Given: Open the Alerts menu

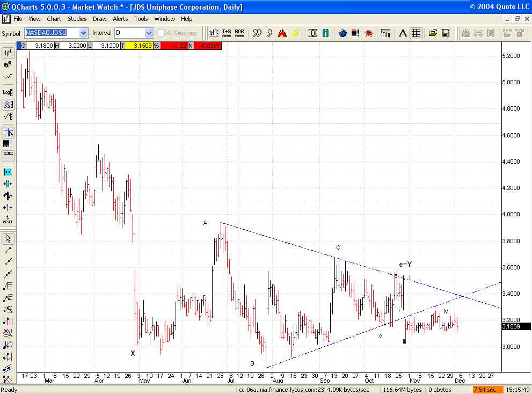Looking at the screenshot, I should [x=120, y=19].
